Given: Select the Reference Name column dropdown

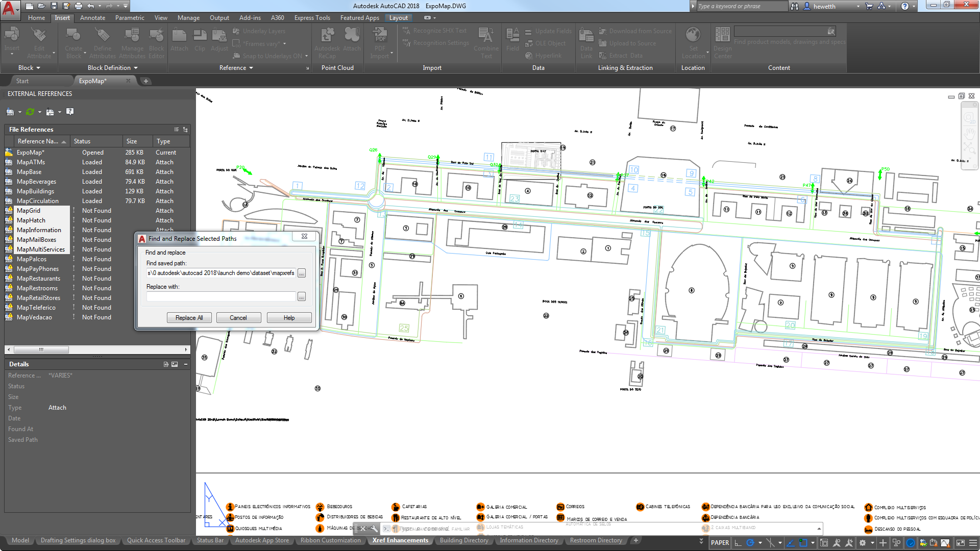Looking at the screenshot, I should [62, 141].
